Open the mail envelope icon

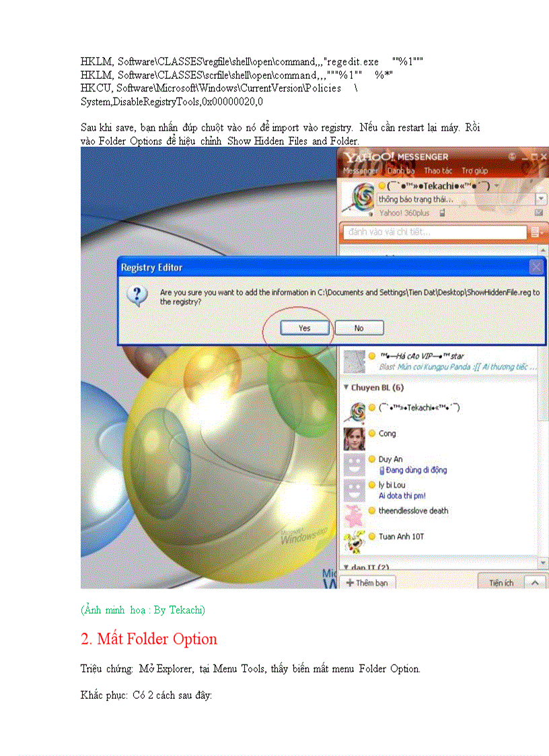[539, 212]
